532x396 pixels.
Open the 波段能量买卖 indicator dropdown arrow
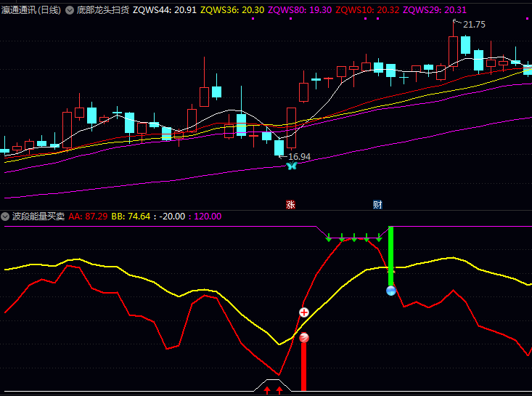click(5, 217)
